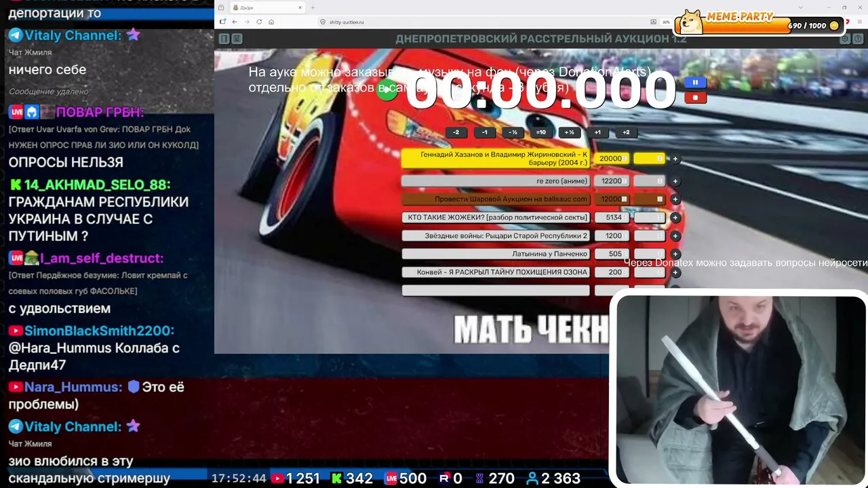This screenshot has width=868, height=488.
Task: Edit the lot name 'Провести Шаровой Аукцион'
Action: [x=496, y=199]
